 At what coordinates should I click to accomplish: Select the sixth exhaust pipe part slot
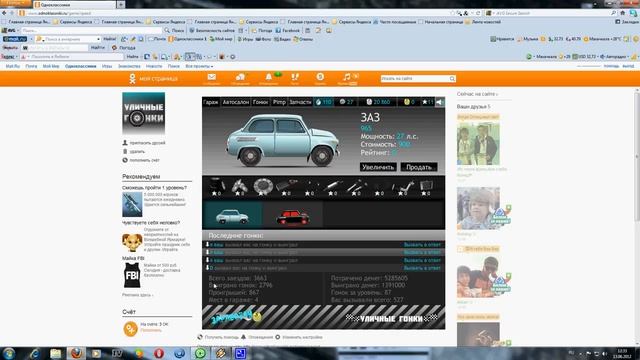click(333, 187)
